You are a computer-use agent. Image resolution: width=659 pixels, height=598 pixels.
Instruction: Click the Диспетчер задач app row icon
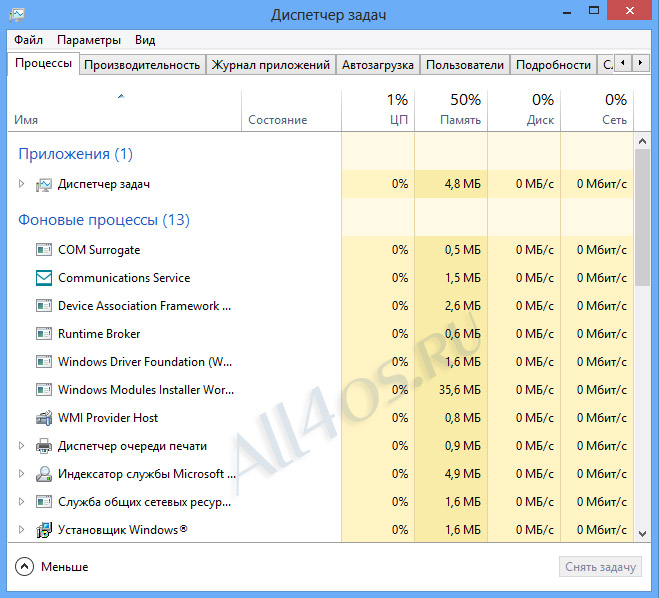pyautogui.click(x=44, y=184)
